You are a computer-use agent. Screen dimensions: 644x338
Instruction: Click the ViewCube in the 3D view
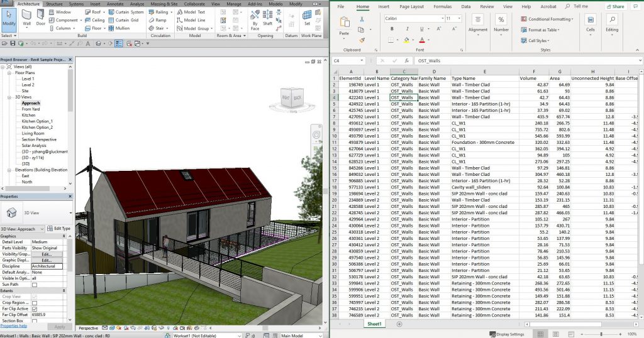[292, 97]
